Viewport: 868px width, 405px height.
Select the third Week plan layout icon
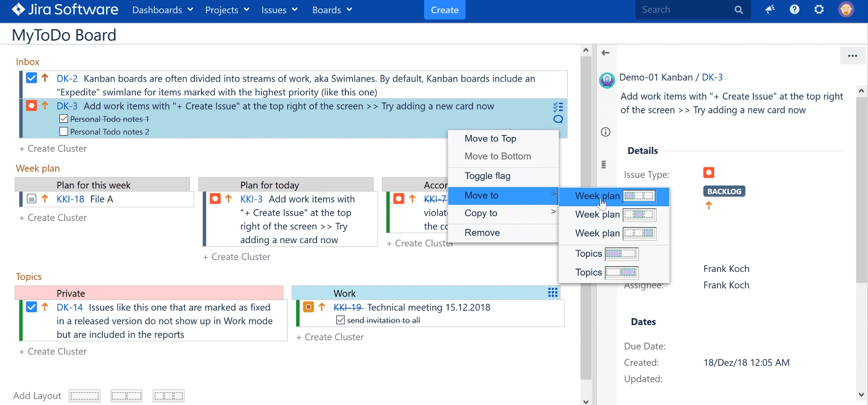pos(639,233)
